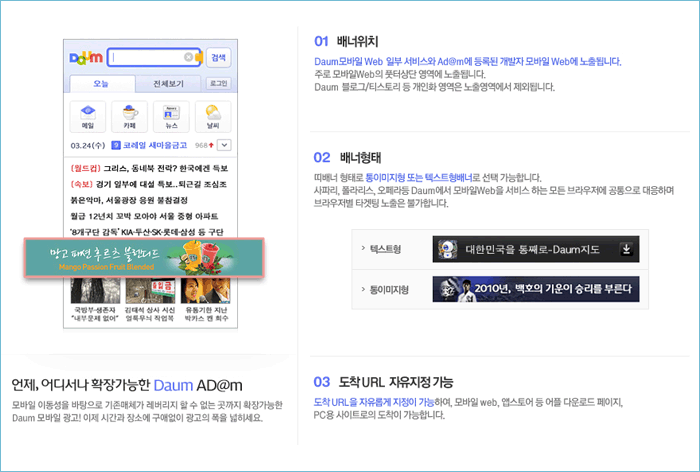Open the 날씨 weather icon
Screen dimensions: 700x472
tap(213, 117)
